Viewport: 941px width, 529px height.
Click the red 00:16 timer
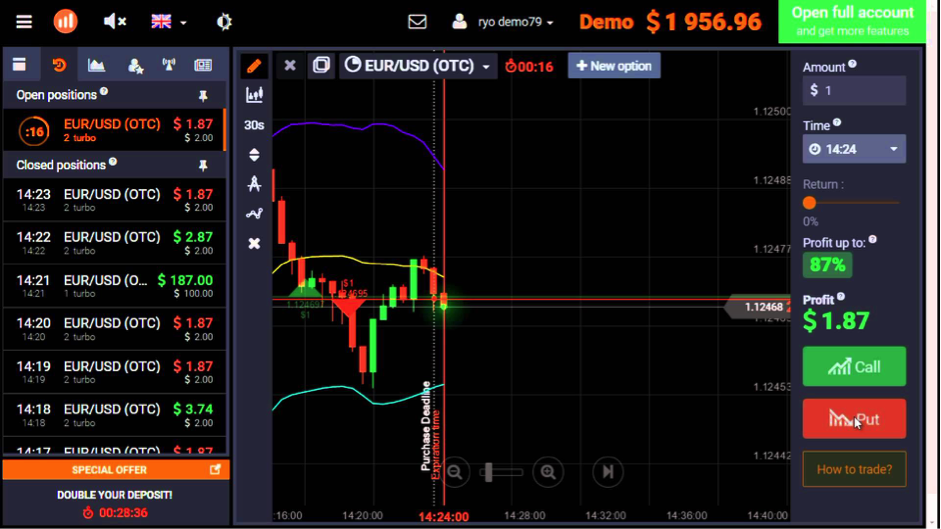529,66
